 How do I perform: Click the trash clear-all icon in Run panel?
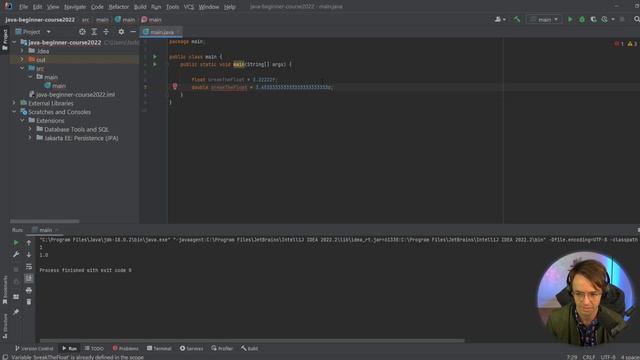(x=29, y=302)
